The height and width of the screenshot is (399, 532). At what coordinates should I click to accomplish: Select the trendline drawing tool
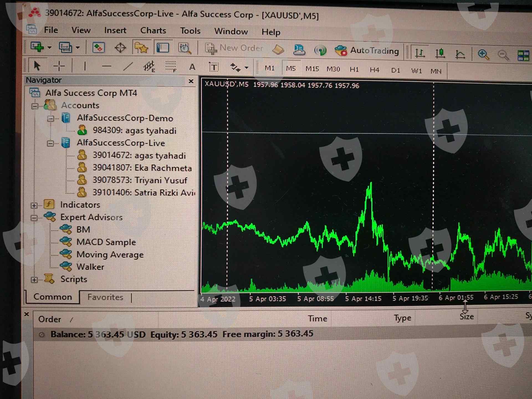pos(128,66)
